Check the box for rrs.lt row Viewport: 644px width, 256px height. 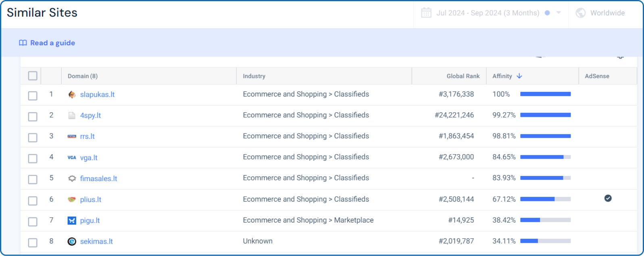33,137
